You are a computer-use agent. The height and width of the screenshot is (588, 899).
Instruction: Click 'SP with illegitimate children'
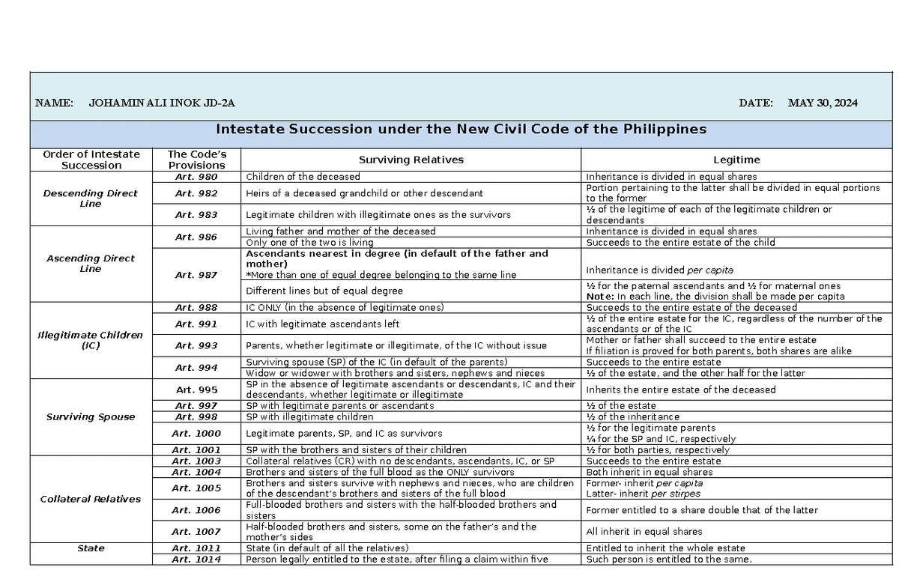point(310,416)
